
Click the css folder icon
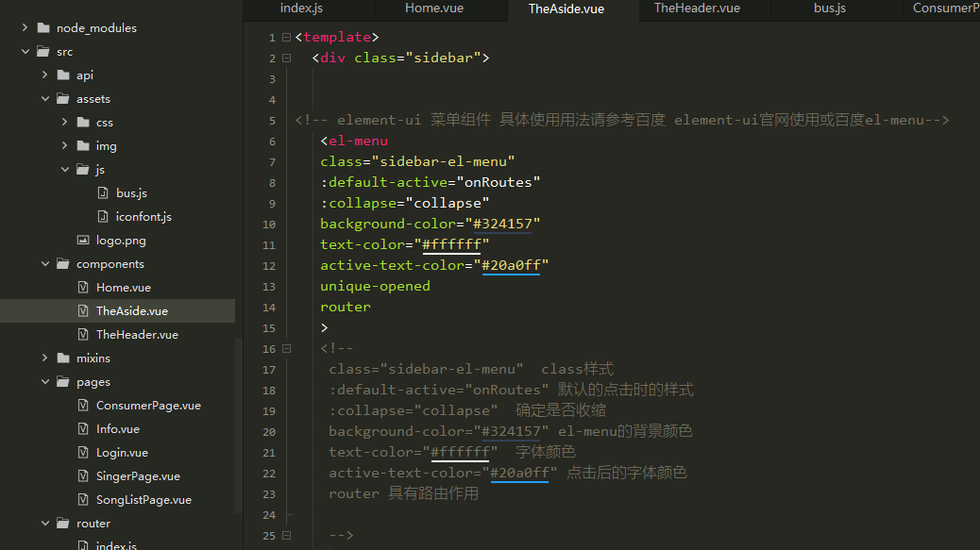(83, 122)
